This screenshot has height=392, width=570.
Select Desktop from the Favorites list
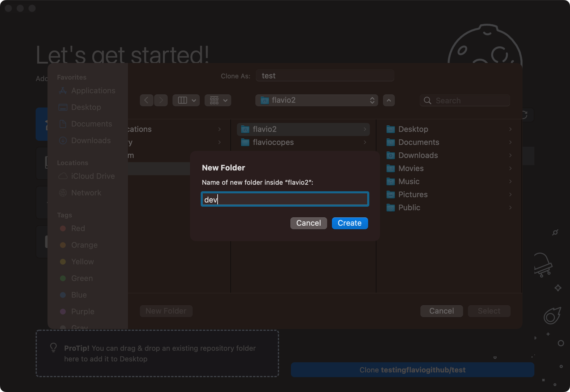coord(86,107)
